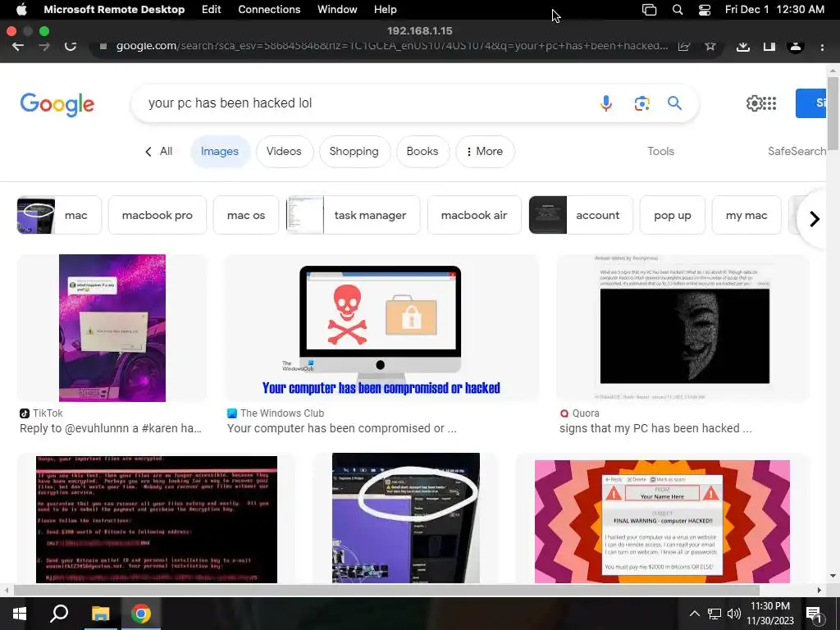
Task: Reload the Chrome page
Action: [x=71, y=46]
